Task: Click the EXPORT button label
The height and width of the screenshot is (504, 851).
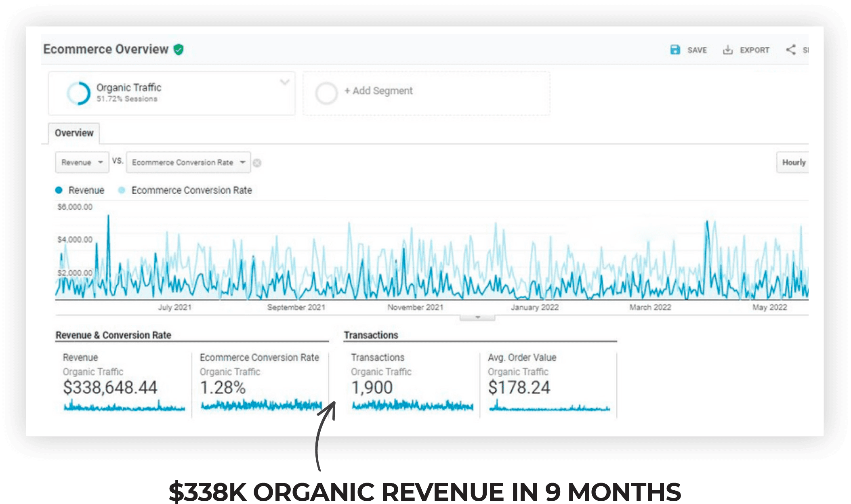Action: [x=754, y=50]
